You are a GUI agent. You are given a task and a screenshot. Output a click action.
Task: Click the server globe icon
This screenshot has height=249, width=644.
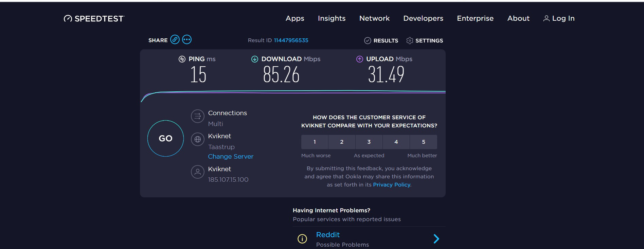[198, 139]
